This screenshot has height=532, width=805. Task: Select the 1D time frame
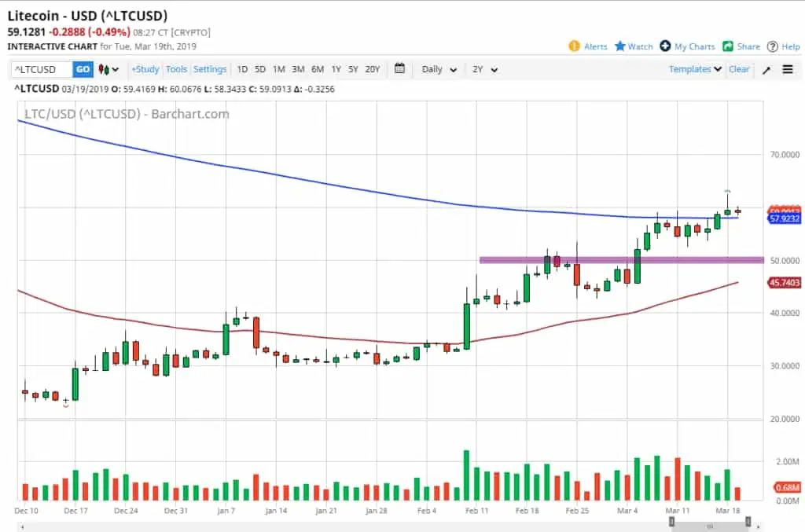pyautogui.click(x=242, y=69)
